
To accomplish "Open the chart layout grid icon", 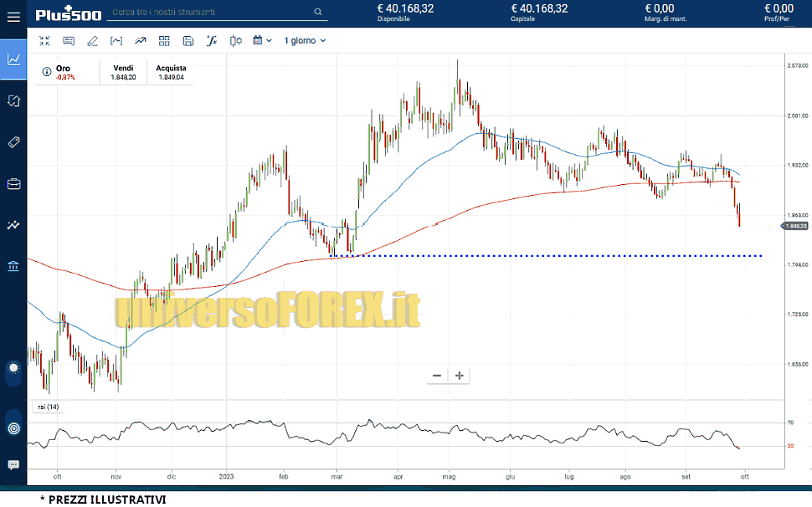I will coord(164,40).
